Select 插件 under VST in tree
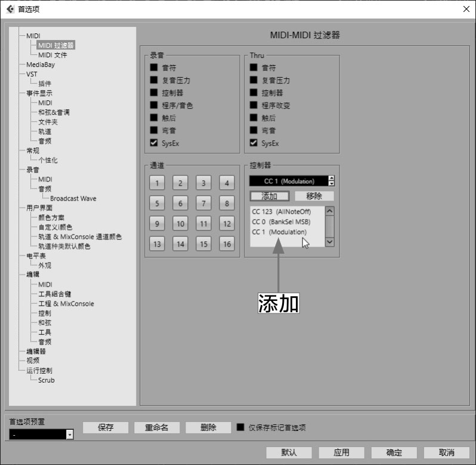 tap(45, 84)
